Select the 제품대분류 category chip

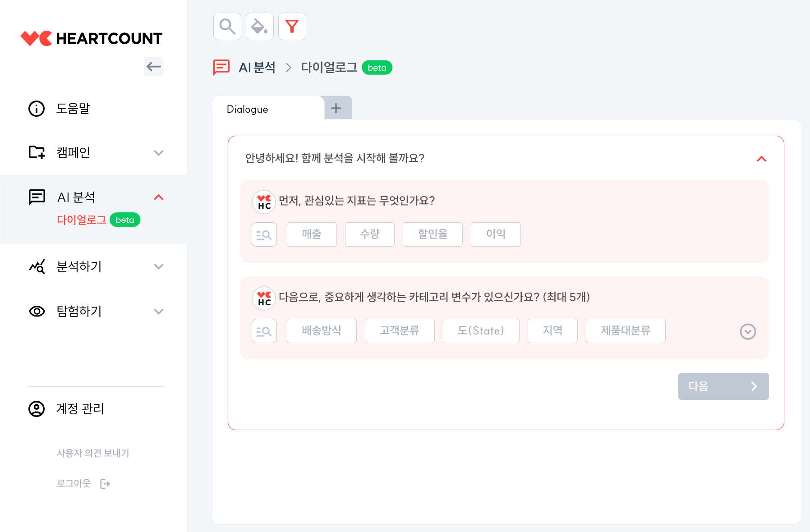pyautogui.click(x=626, y=331)
